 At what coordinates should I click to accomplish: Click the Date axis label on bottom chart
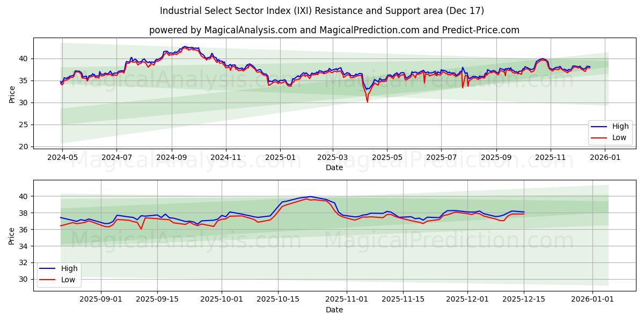coord(335,310)
